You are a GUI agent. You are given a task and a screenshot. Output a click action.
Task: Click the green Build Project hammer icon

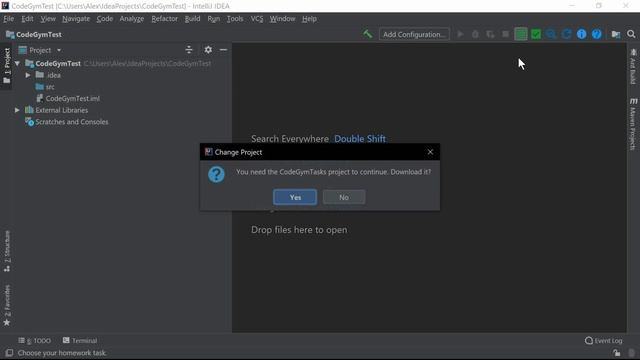[367, 34]
